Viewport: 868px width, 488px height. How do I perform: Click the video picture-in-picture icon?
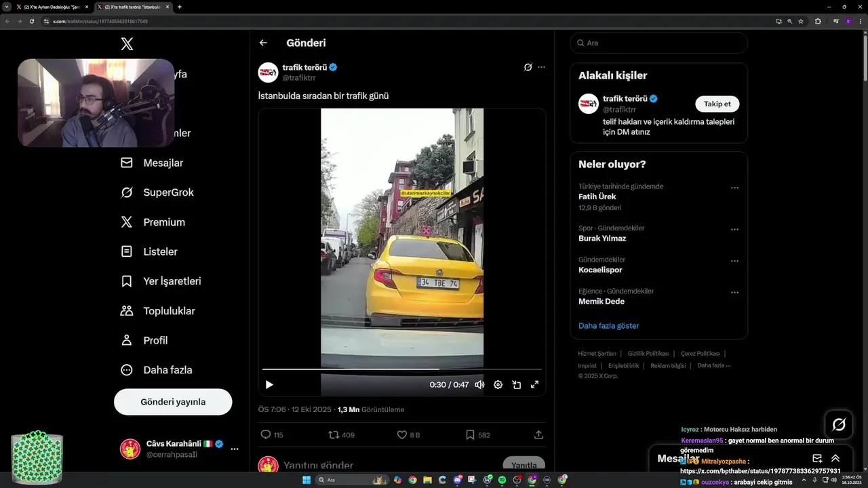point(516,384)
